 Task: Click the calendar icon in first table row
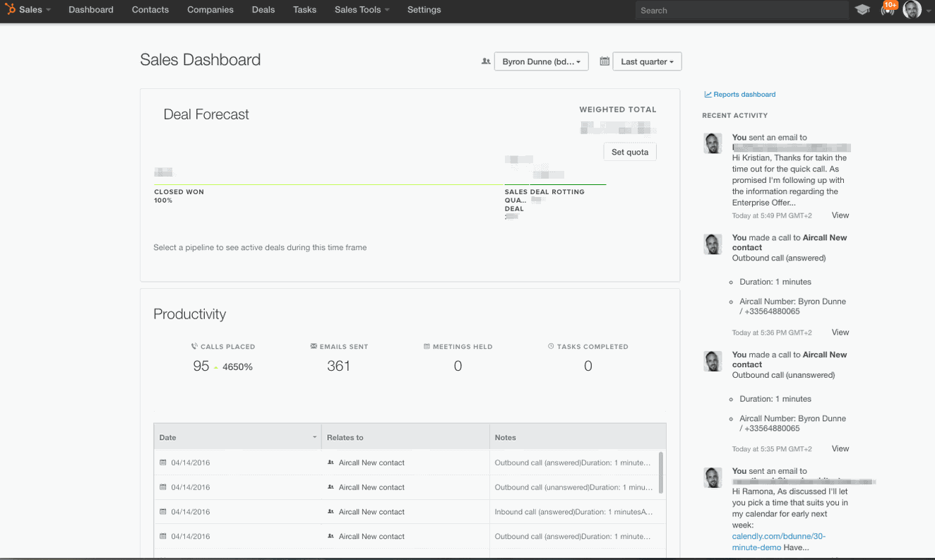click(163, 463)
